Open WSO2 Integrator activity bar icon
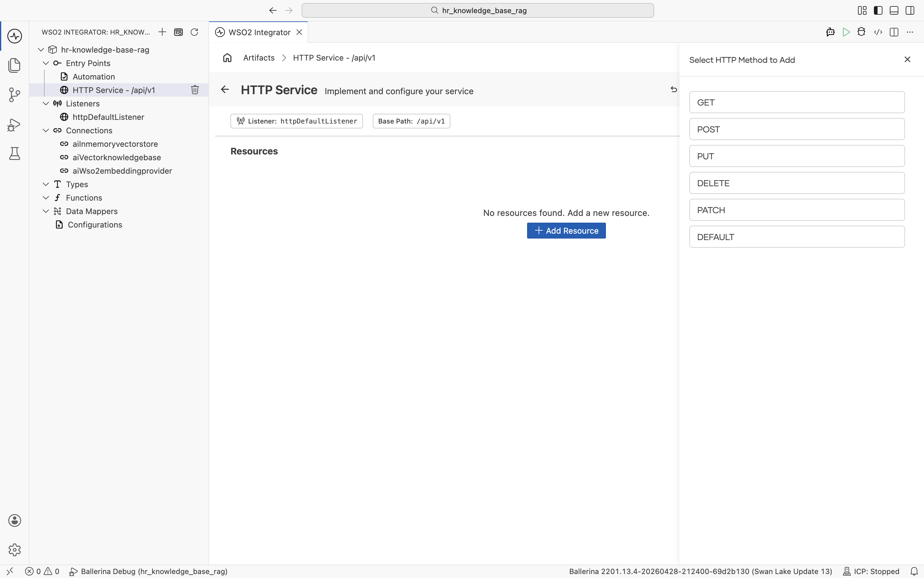The image size is (924, 578). coord(14,36)
